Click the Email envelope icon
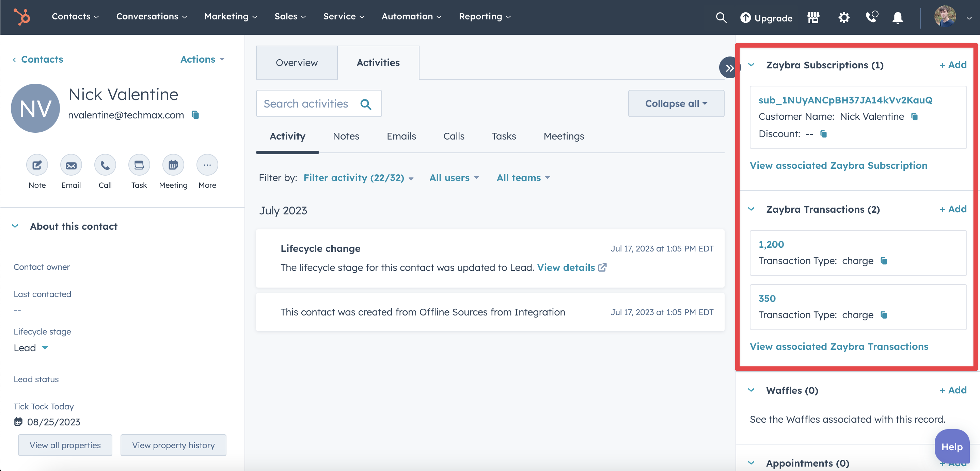Screen dimensions: 980x471 click(x=71, y=165)
